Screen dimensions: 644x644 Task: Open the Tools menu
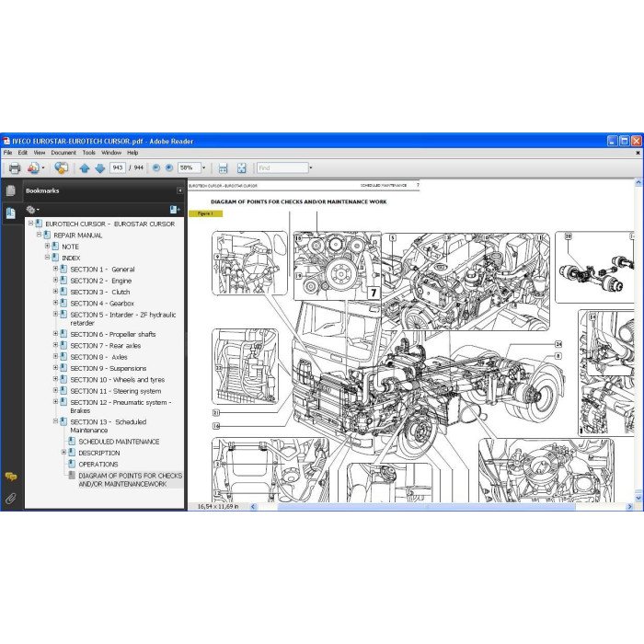(88, 153)
